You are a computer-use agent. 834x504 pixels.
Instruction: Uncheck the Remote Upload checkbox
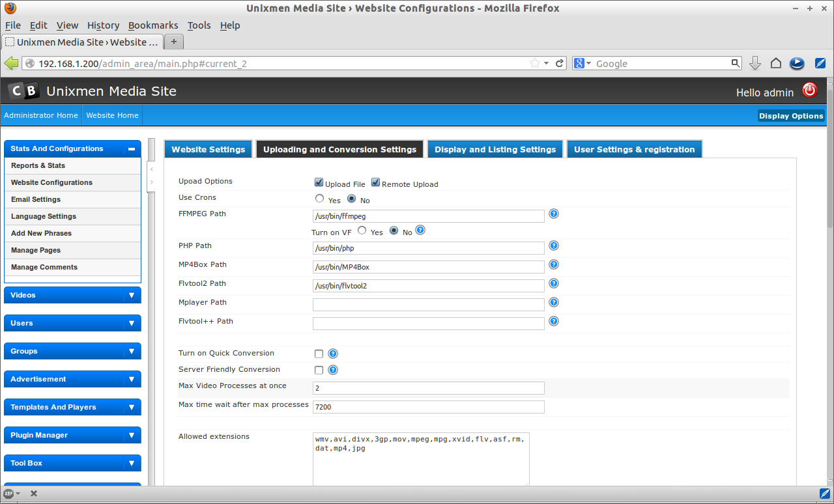coord(376,183)
